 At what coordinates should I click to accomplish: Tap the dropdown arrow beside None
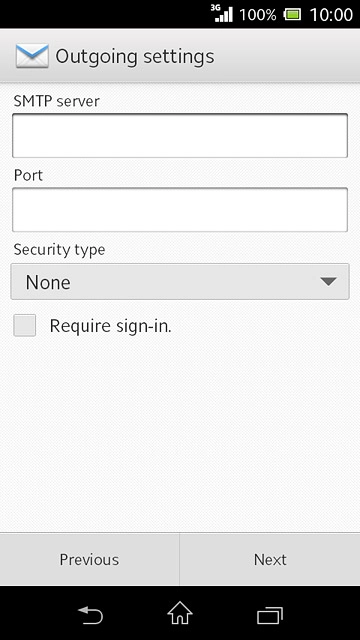(328, 282)
